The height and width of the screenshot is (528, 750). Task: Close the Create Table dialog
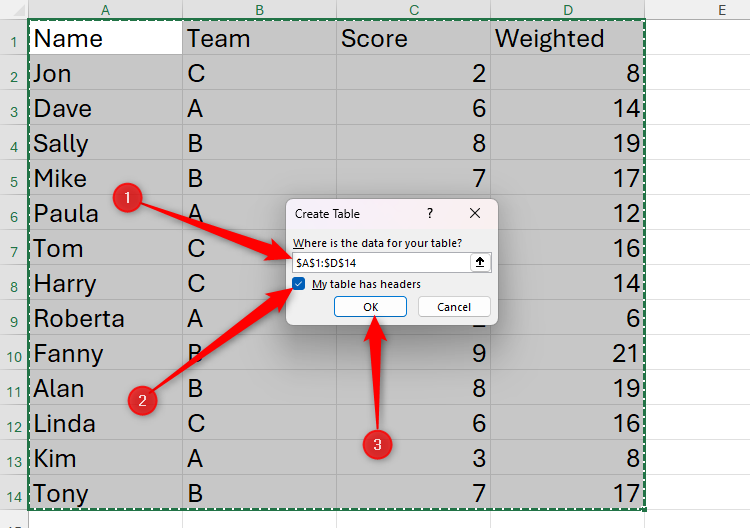tap(475, 214)
